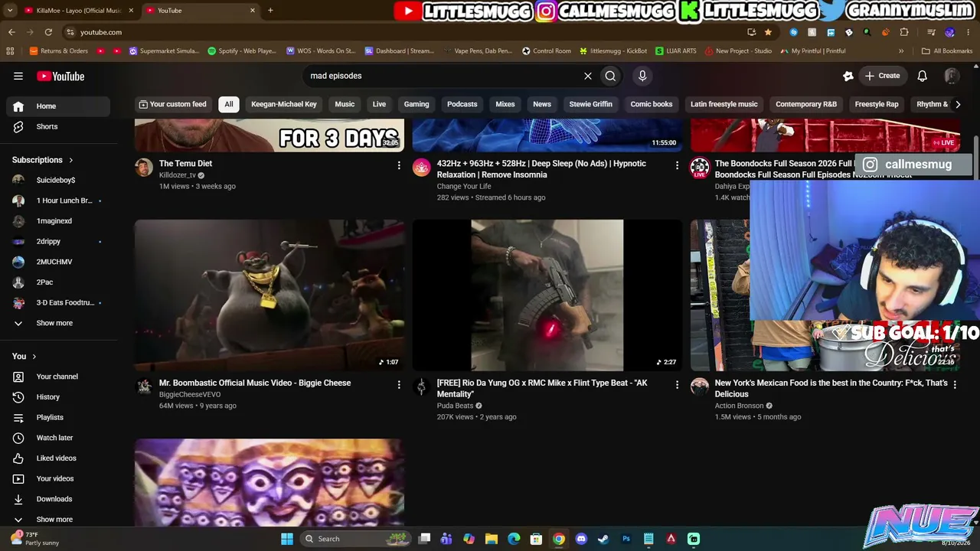Open the Spotify - Web Player bookmark

click(x=242, y=51)
